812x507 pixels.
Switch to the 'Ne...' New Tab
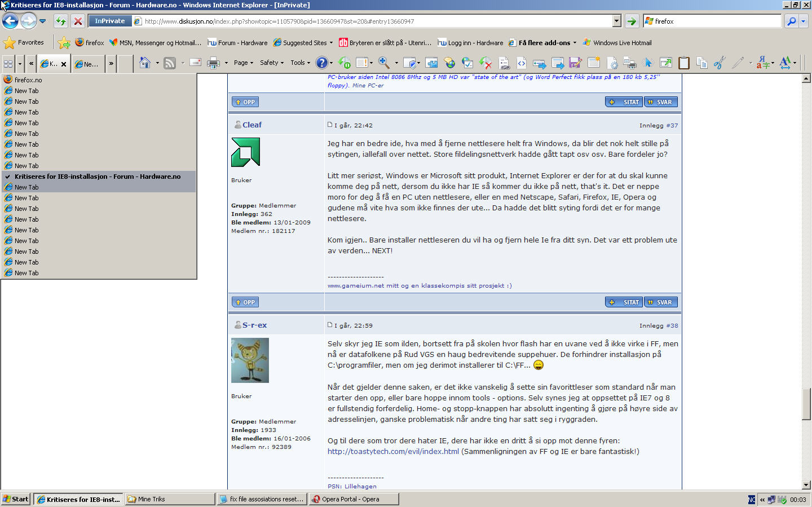click(87, 64)
